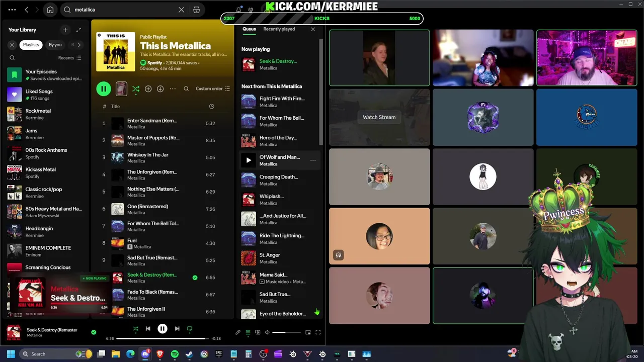The image size is (644, 362).
Task: Create a new playlist with plus icon
Action: [x=65, y=30]
